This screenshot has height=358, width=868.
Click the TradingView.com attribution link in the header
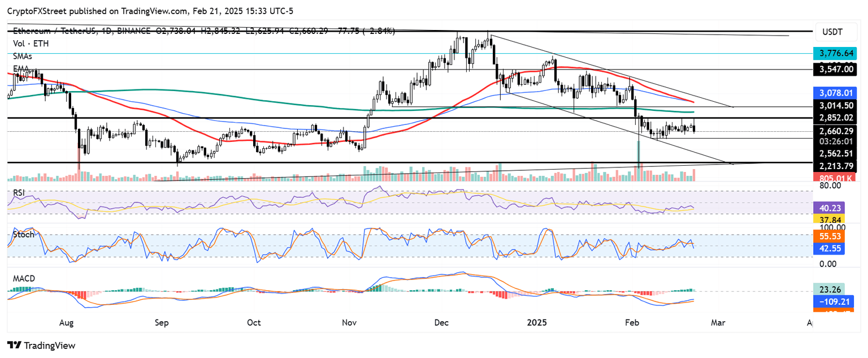[x=150, y=10]
